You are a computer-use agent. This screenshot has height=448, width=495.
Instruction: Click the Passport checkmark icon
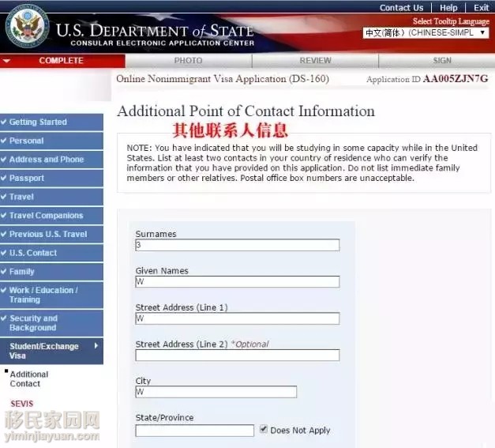[x=3, y=178]
